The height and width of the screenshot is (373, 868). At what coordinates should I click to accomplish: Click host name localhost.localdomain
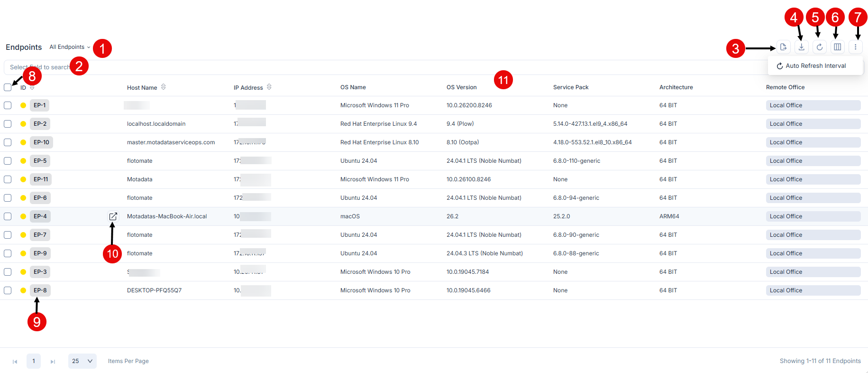156,124
